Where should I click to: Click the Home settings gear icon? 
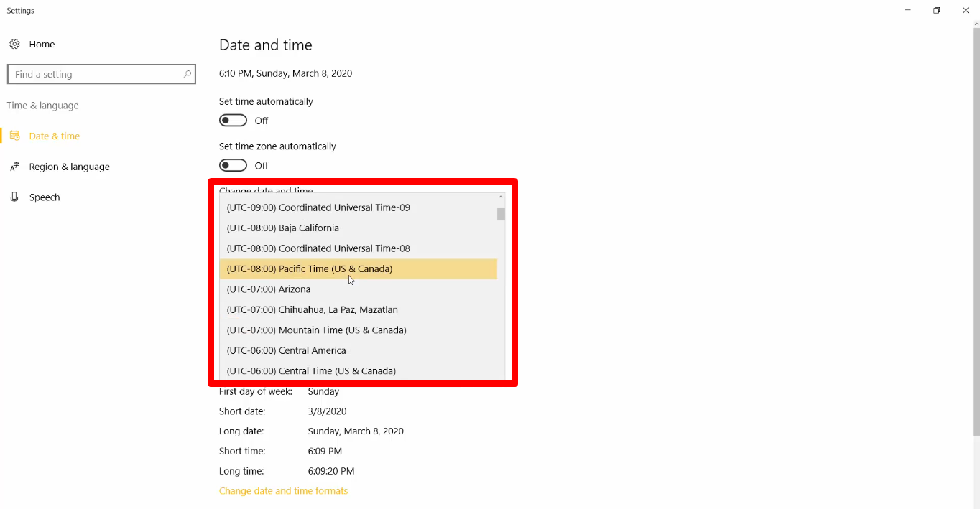[x=14, y=44]
